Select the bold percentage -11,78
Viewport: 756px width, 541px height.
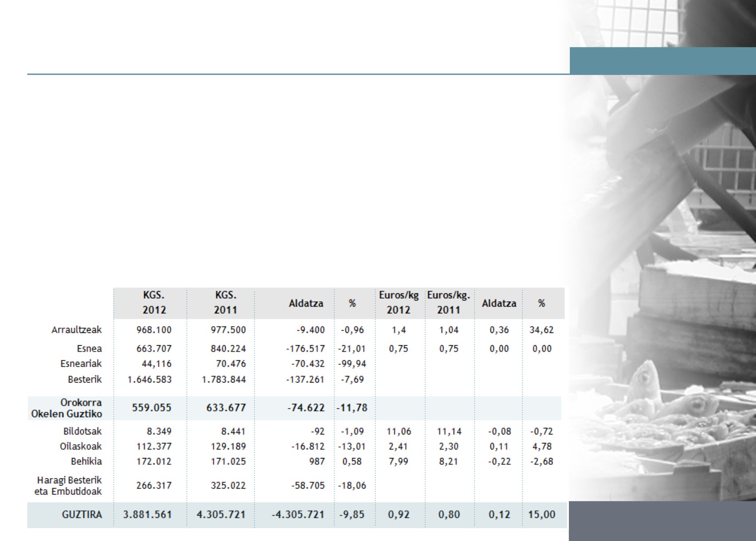(352, 407)
